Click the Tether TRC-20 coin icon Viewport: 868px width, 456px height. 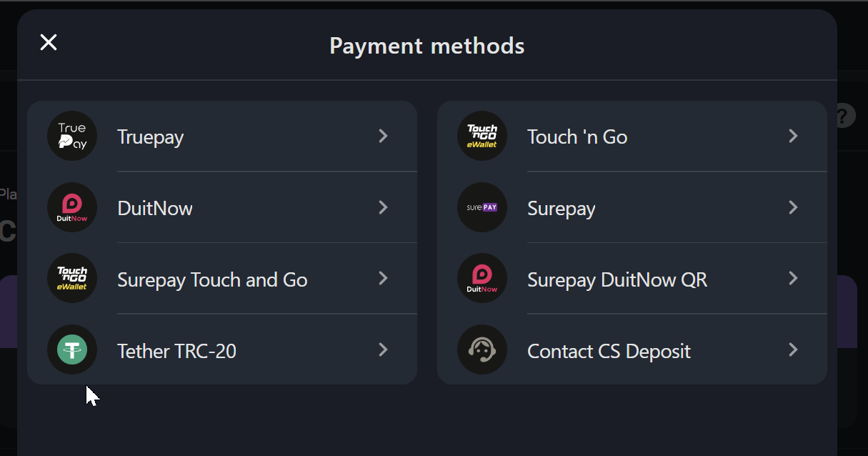click(72, 350)
